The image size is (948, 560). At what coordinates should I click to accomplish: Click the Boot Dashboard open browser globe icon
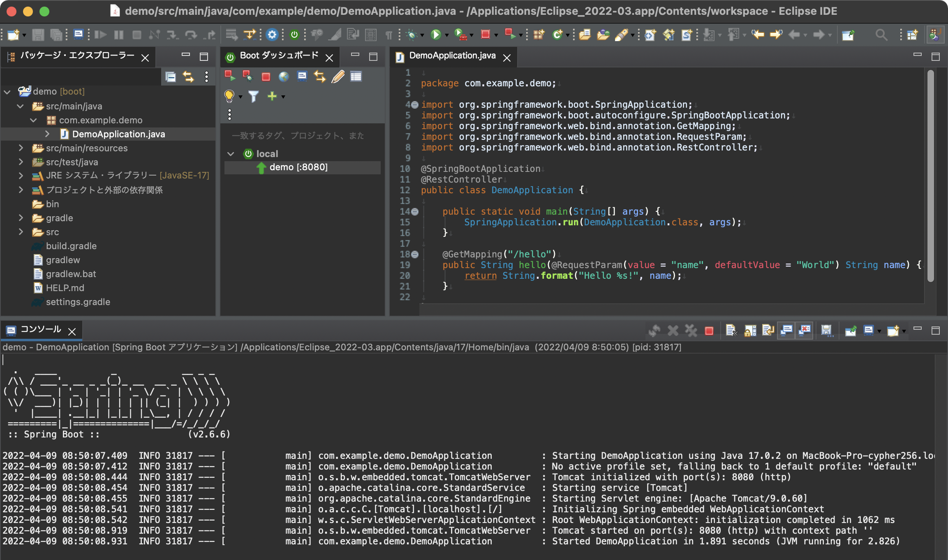point(284,76)
